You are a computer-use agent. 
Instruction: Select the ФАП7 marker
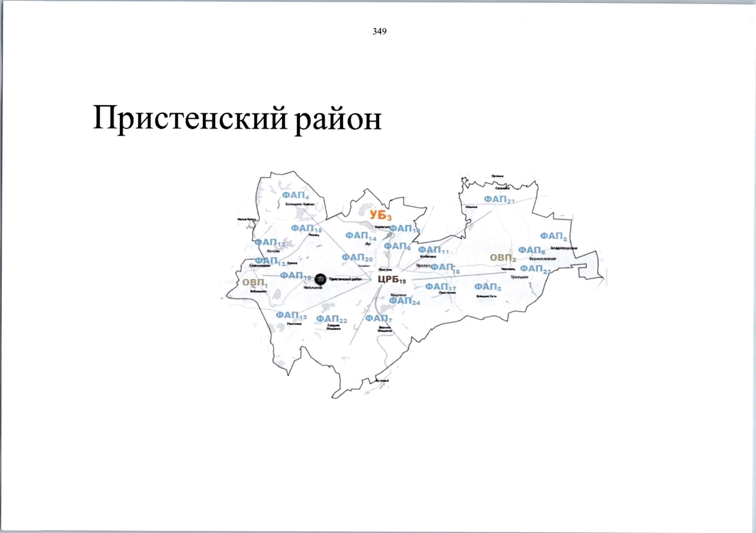coord(378,318)
